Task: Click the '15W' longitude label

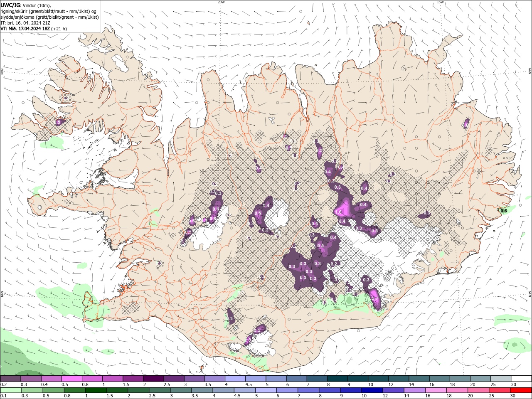Action: tap(440, 2)
